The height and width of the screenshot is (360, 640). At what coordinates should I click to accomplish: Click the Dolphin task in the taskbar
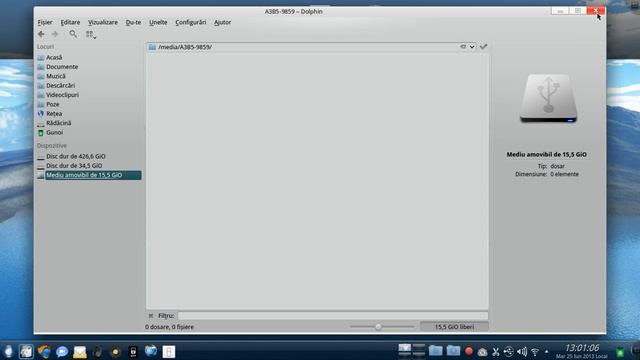pyautogui.click(x=26, y=351)
